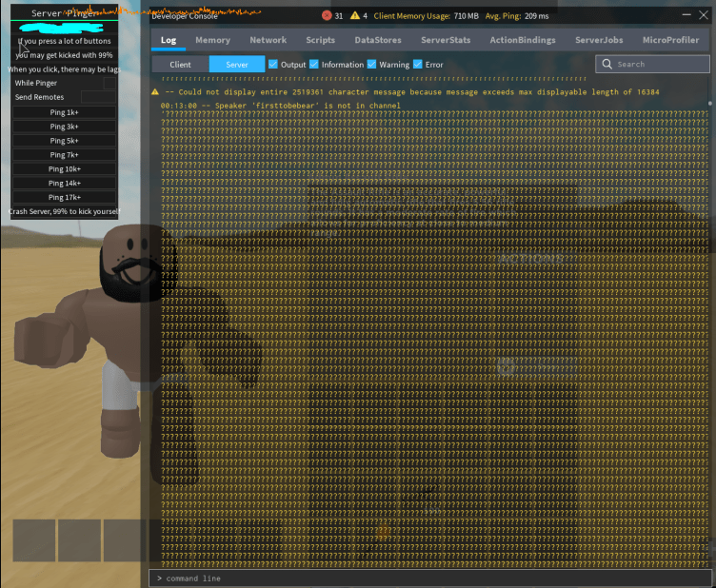This screenshot has height=588, width=716.
Task: Click the red error count icon
Action: point(327,15)
